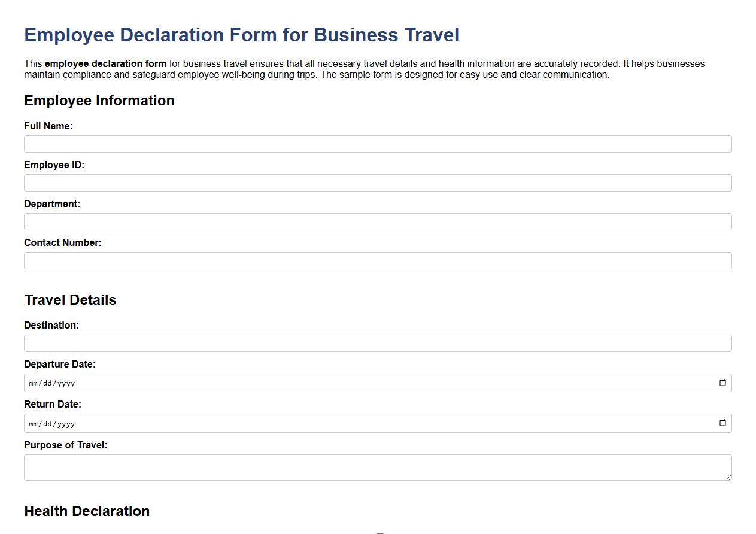The width and height of the screenshot is (756, 534).
Task: Open the Departure Date calendar picker icon
Action: [722, 383]
